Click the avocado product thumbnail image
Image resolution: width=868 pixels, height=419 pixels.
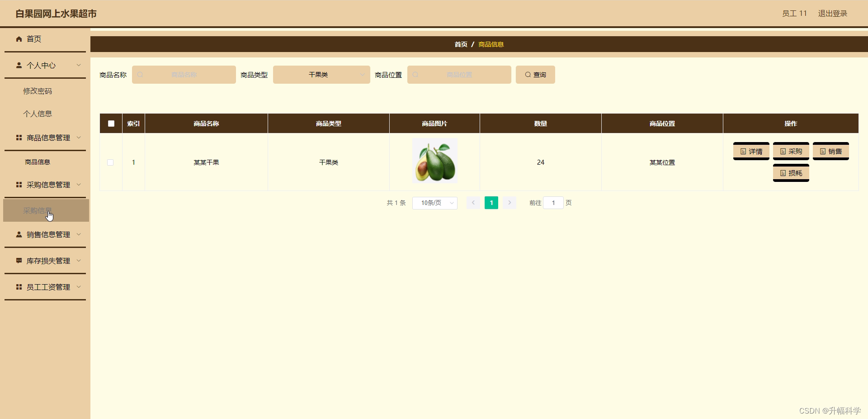(434, 161)
